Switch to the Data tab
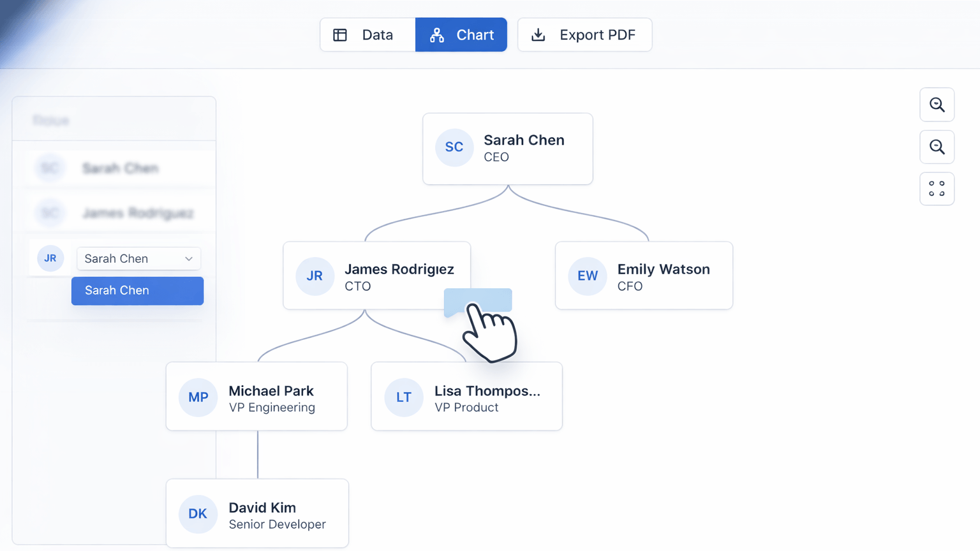The image size is (980, 551). click(x=367, y=34)
